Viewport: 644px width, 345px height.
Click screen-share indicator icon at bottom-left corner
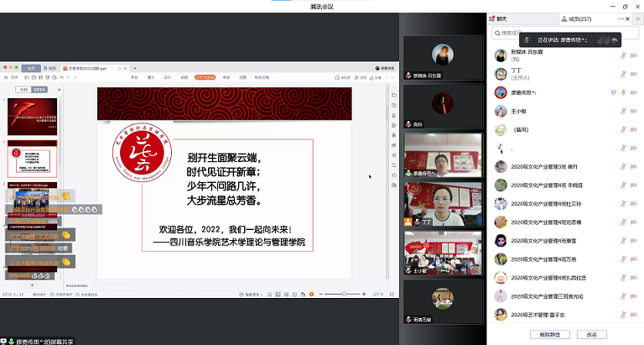click(x=6, y=341)
